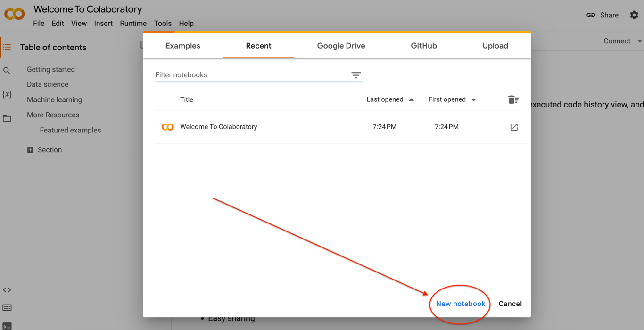
Task: Click the Section item in table of contents
Action: tap(50, 150)
